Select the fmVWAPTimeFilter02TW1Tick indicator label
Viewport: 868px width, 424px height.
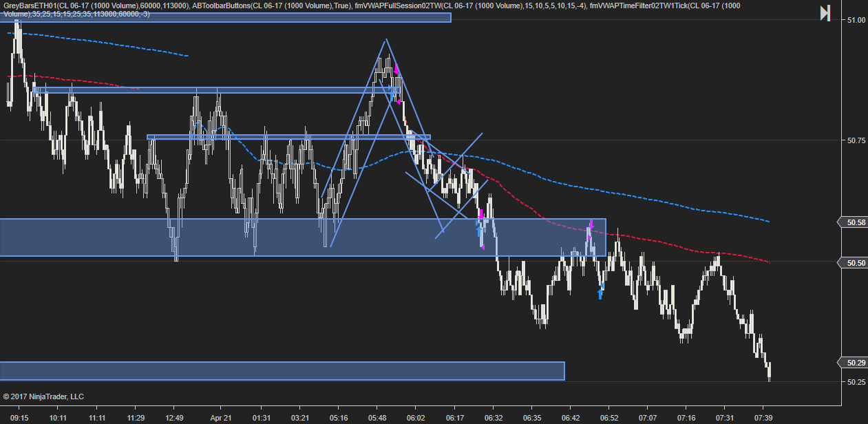click(x=666, y=6)
